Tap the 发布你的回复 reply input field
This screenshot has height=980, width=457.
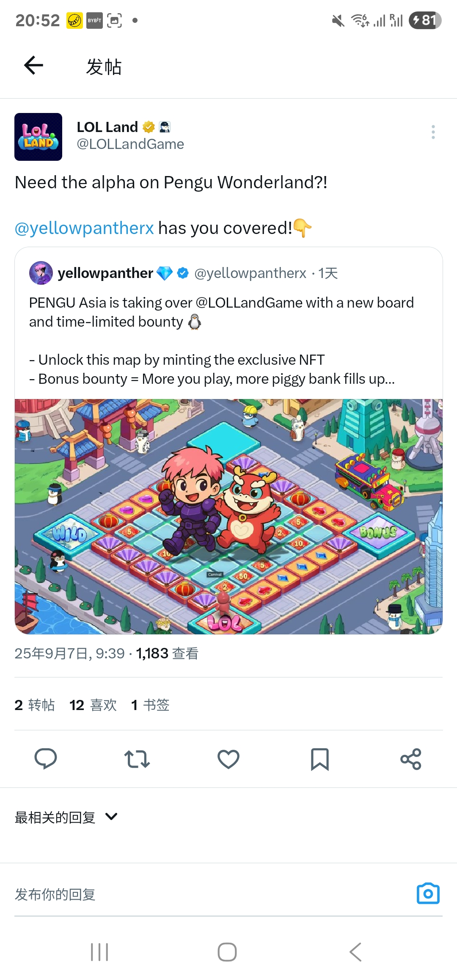(x=212, y=894)
